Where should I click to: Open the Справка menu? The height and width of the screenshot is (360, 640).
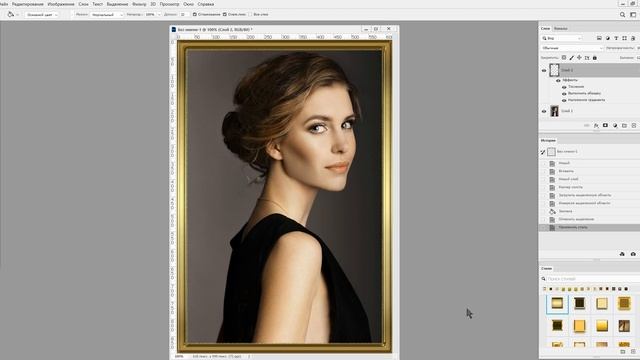[x=206, y=4]
